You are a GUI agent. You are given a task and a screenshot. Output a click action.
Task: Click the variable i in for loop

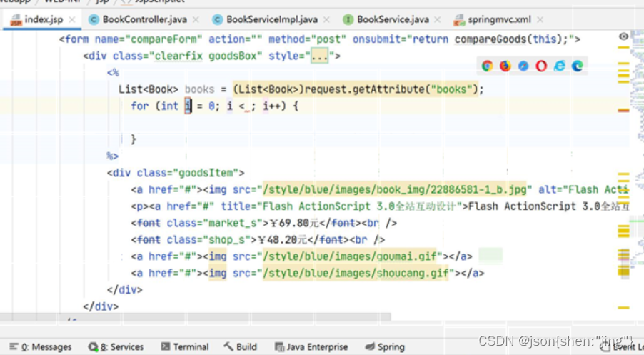(188, 106)
